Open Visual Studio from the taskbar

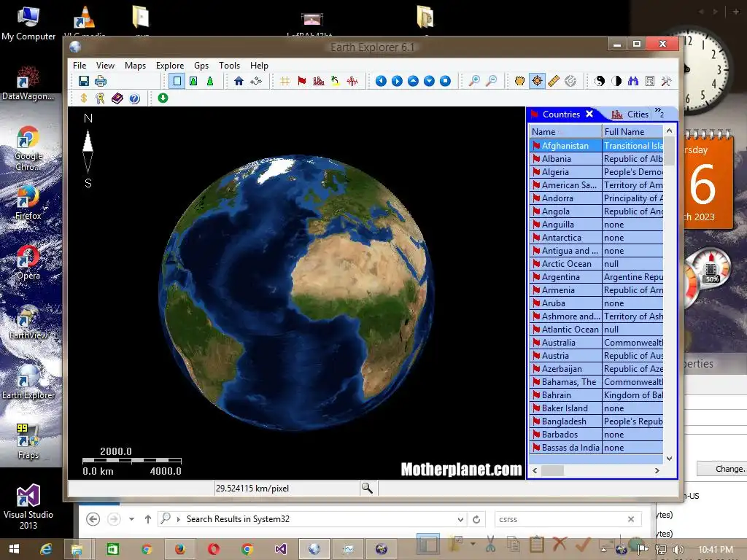[x=281, y=549]
